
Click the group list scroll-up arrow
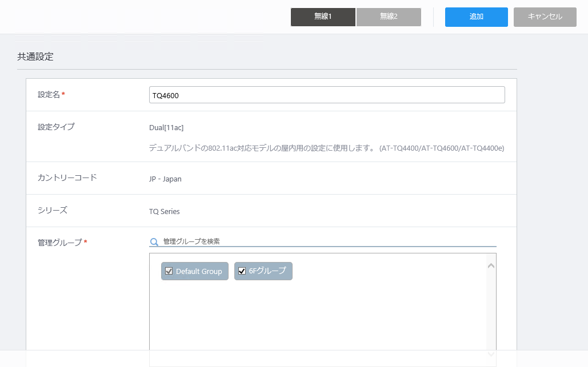pos(491,266)
